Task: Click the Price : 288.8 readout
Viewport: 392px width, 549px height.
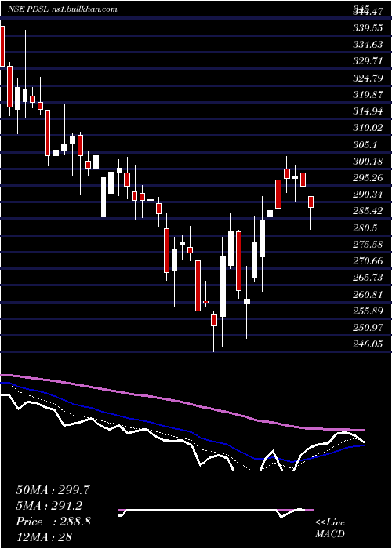Action: click(53, 522)
